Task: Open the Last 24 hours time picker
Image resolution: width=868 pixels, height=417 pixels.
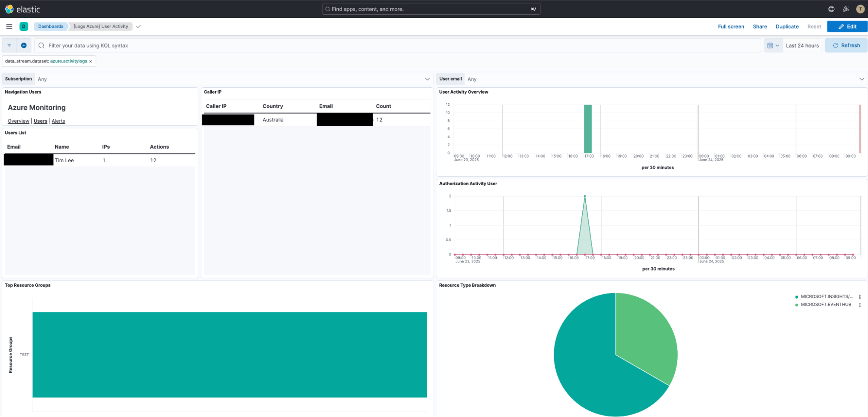Action: [802, 46]
